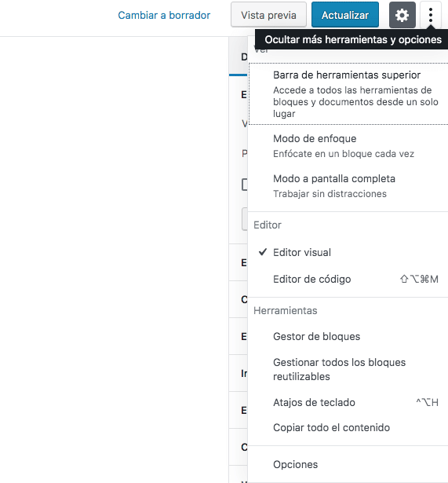
Task: Click the checkmark beside Editor visual
Action: coord(263,252)
